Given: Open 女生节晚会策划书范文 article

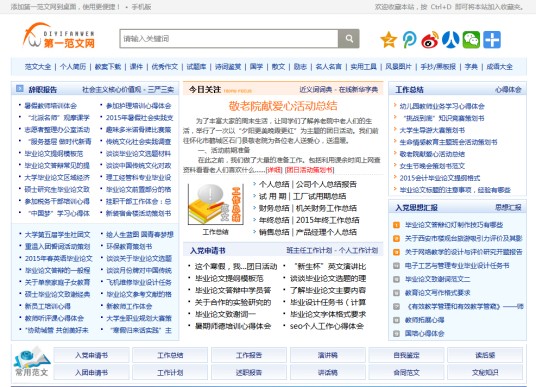Looking at the screenshot, I should (432, 166).
